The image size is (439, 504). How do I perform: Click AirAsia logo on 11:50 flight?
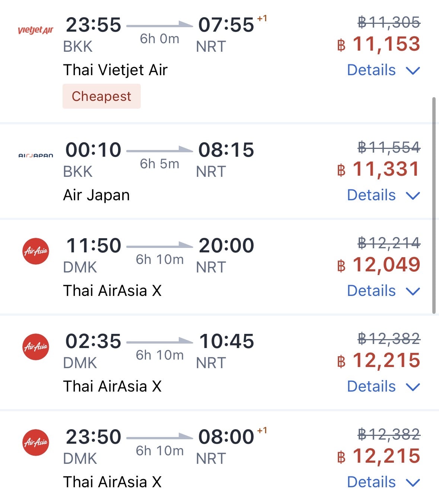(36, 251)
